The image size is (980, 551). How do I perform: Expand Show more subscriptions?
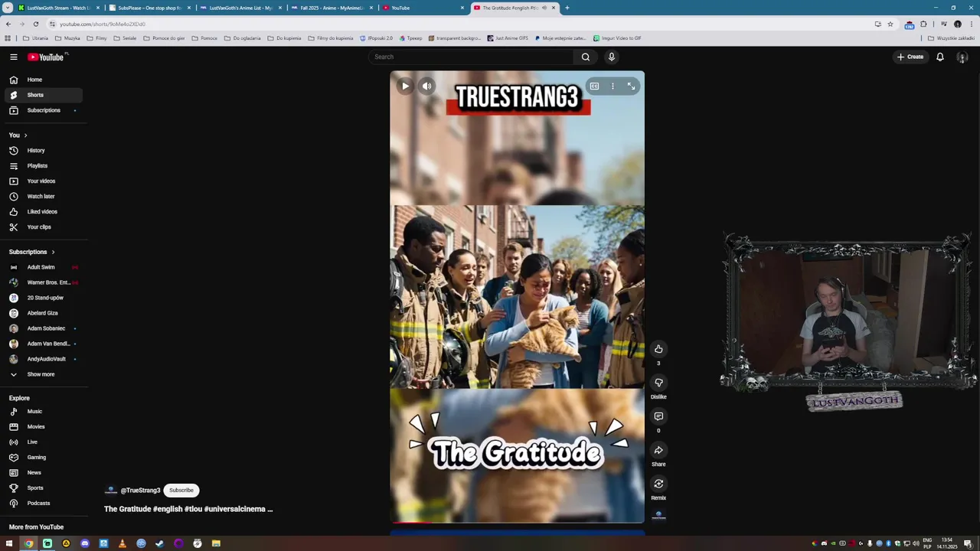tap(43, 374)
